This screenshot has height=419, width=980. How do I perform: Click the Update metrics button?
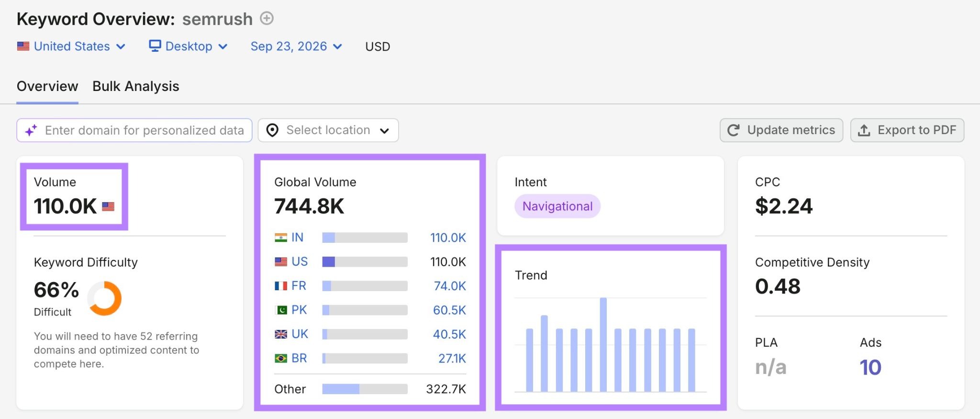click(781, 130)
